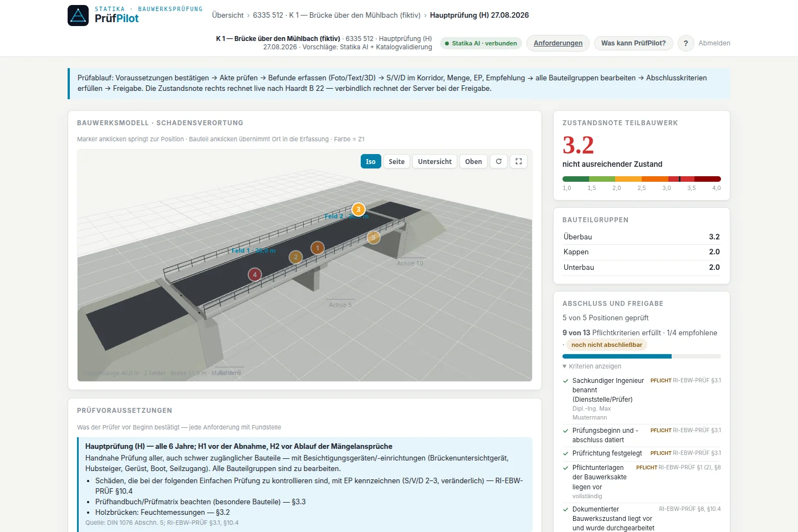This screenshot has height=532, width=798.
Task: Click the 'Achse 10' label on the model
Action: click(x=410, y=263)
